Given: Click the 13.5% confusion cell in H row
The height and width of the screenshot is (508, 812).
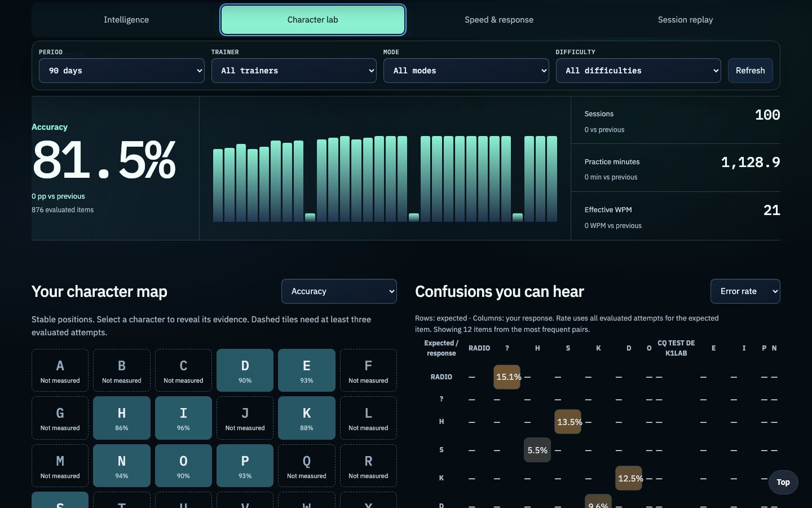Looking at the screenshot, I should click(x=568, y=422).
